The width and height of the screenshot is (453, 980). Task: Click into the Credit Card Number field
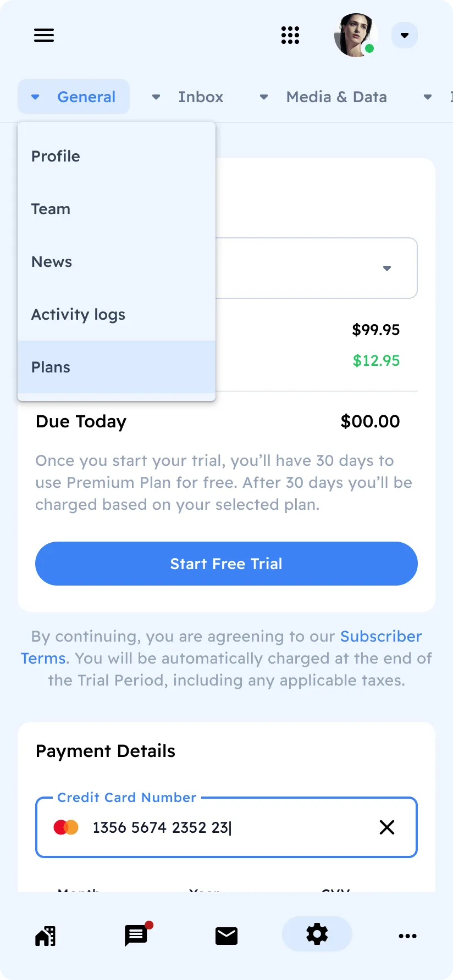220,827
